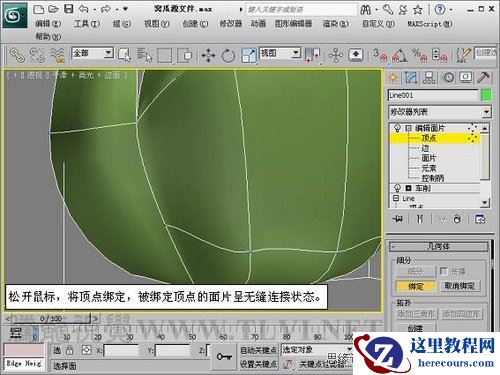
Task: Redo the action with the Redo arrow
Action: click(x=106, y=9)
